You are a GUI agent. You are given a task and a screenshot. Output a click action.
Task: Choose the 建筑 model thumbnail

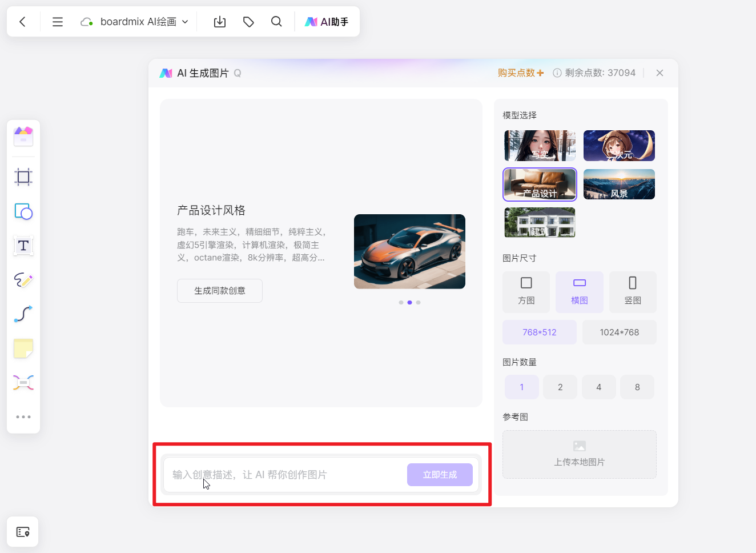pos(540,222)
